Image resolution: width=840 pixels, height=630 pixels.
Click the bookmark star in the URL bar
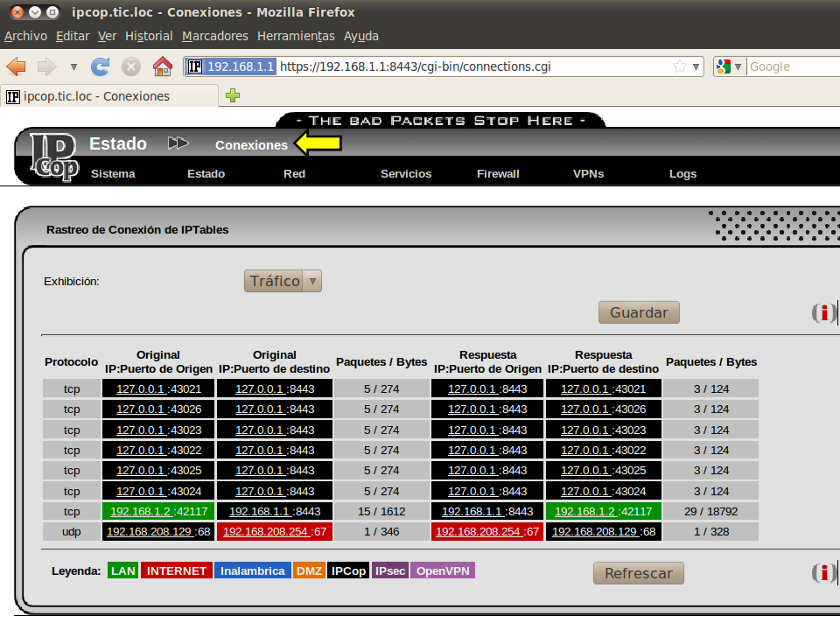[x=680, y=66]
